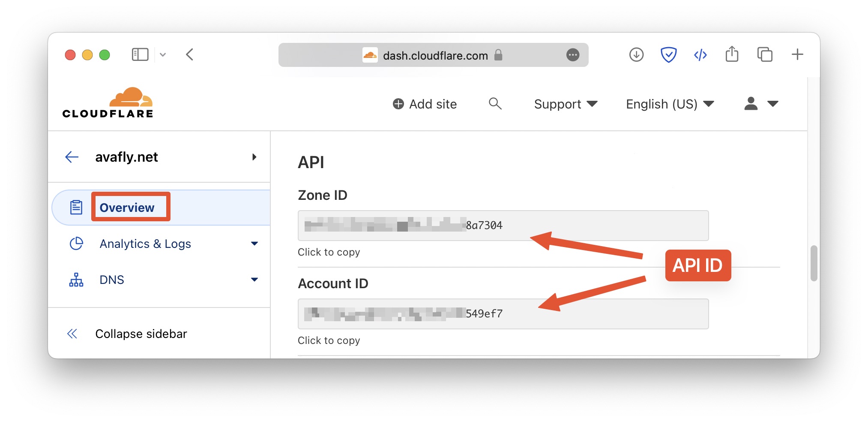
Task: Click 'Click to copy' under Account ID
Action: 329,341
